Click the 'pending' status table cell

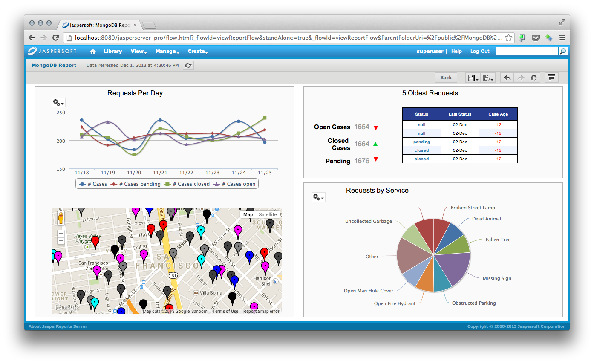tap(421, 142)
